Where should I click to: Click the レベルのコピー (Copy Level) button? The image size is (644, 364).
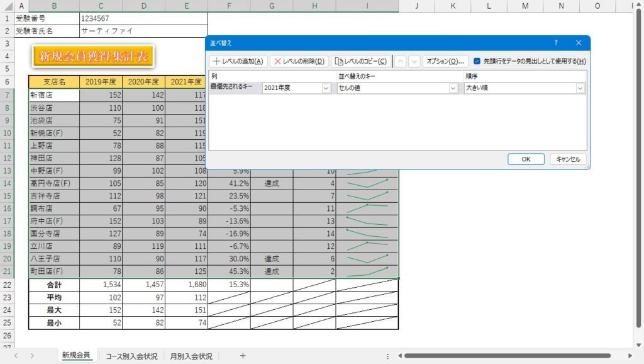click(x=361, y=61)
